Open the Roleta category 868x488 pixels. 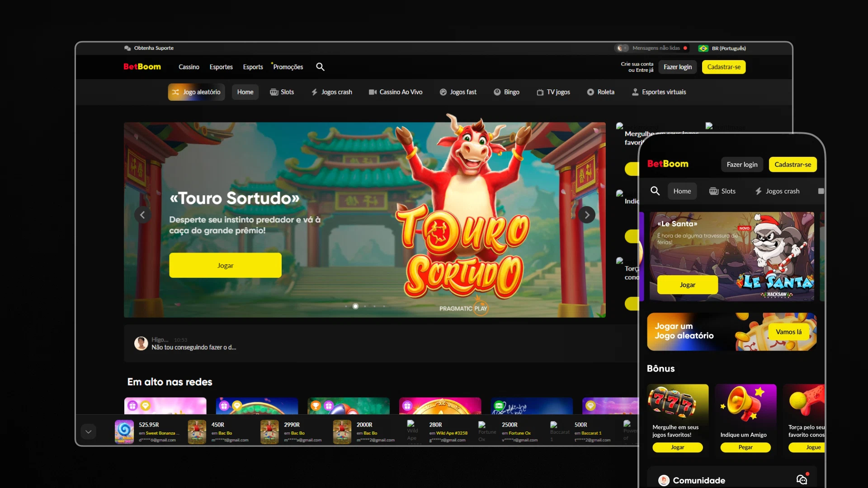click(x=600, y=92)
